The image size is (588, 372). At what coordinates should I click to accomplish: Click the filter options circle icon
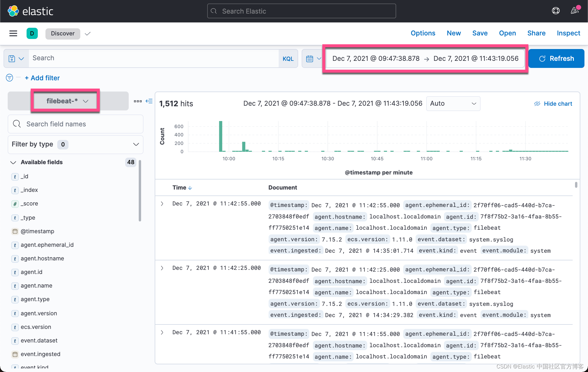click(9, 78)
